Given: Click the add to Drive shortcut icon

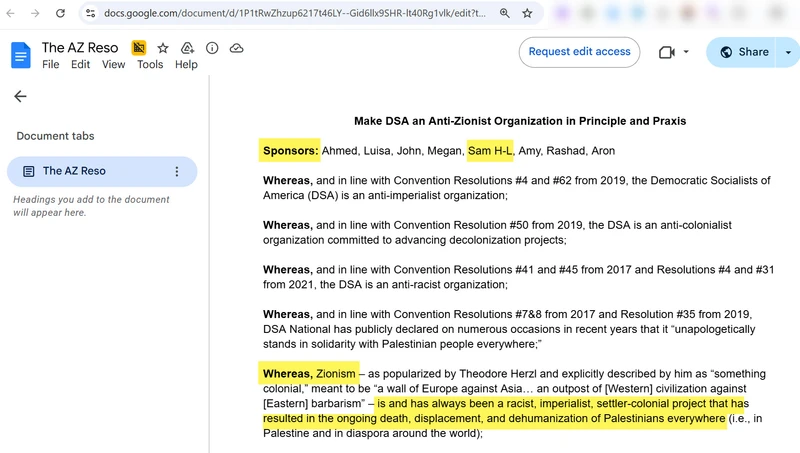Looking at the screenshot, I should tap(187, 48).
